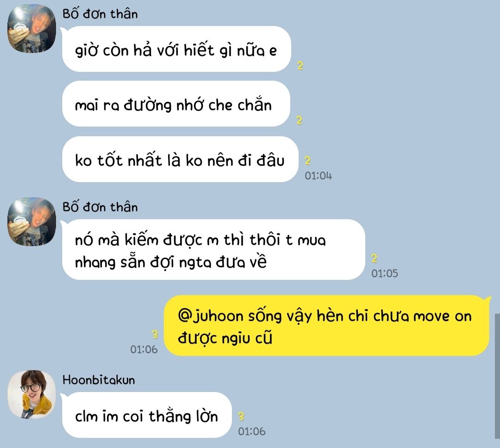Screen dimensions: 500x448
Task: Open Hoonbitakun's profile picture
Action: (x=31, y=394)
